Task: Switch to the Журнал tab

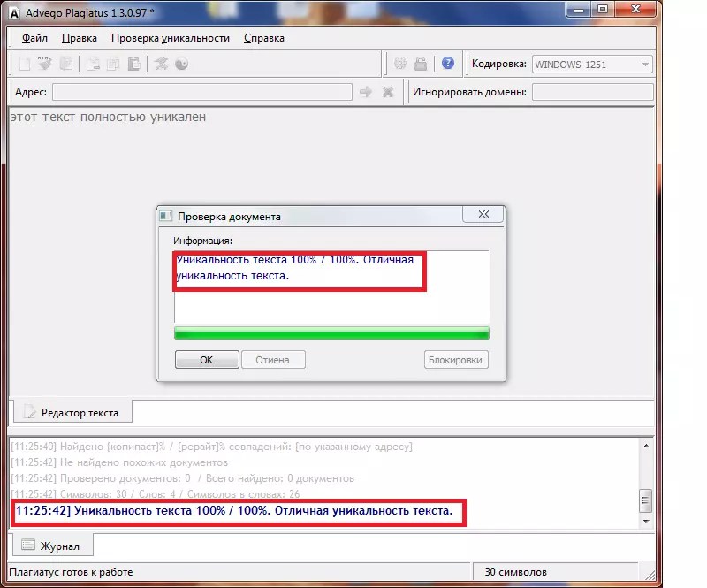Action: click(53, 546)
